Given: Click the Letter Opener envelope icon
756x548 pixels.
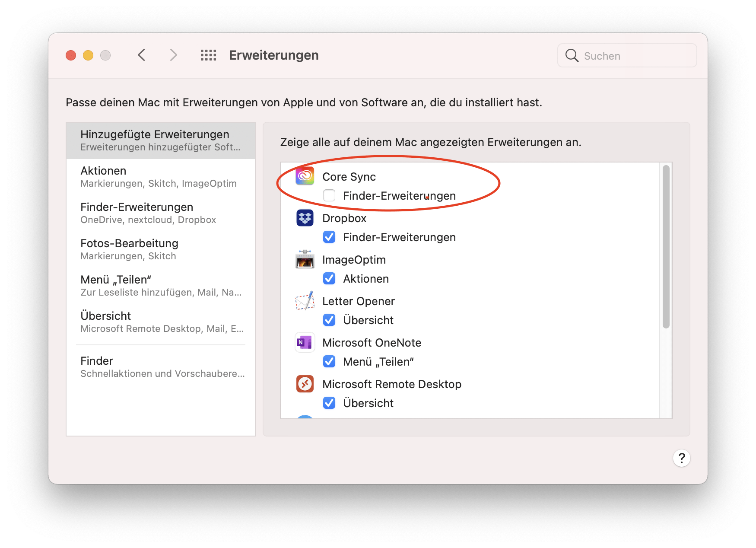Looking at the screenshot, I should point(305,301).
